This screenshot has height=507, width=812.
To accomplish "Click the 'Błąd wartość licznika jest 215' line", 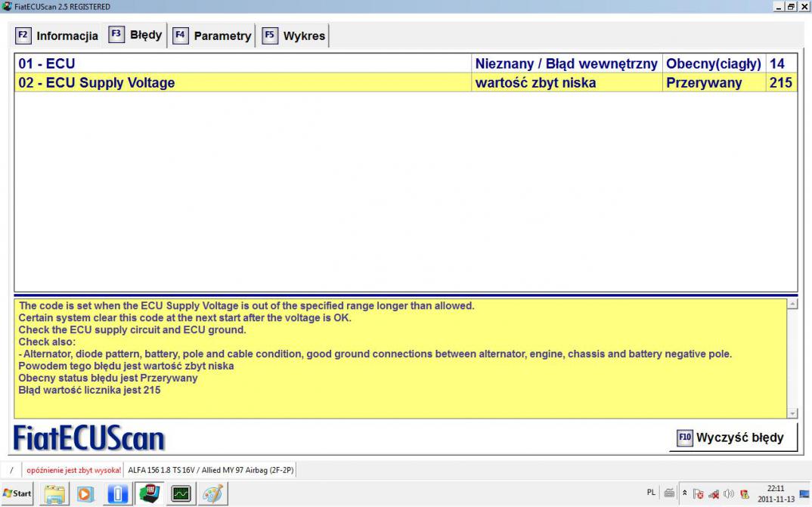I will pyautogui.click(x=89, y=390).
